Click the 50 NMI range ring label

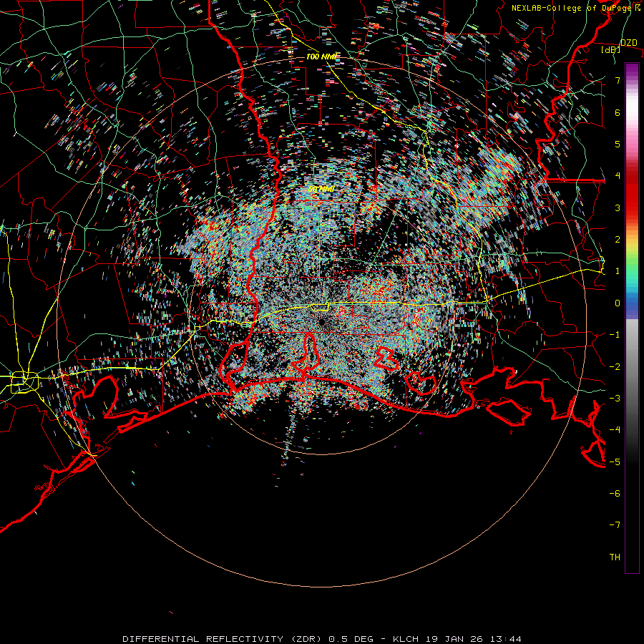321,189
